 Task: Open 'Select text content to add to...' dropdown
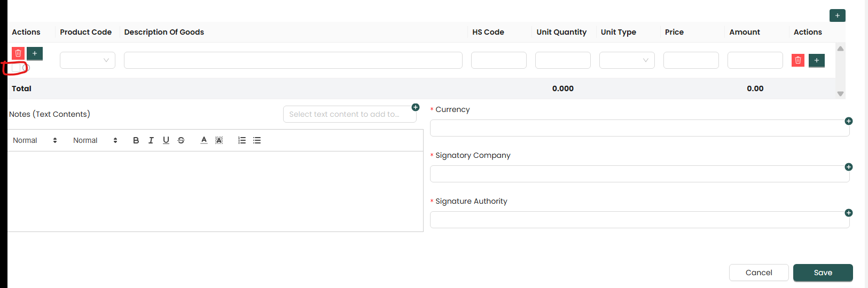tap(349, 114)
